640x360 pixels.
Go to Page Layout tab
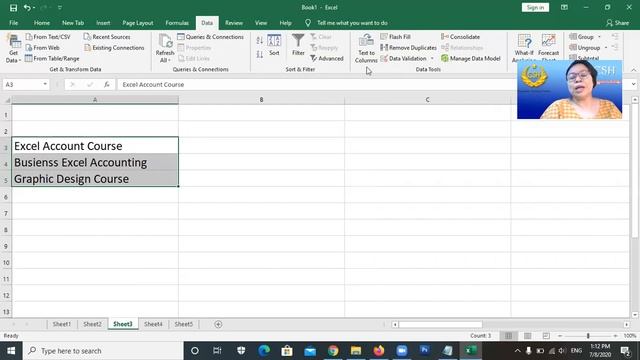tap(138, 23)
